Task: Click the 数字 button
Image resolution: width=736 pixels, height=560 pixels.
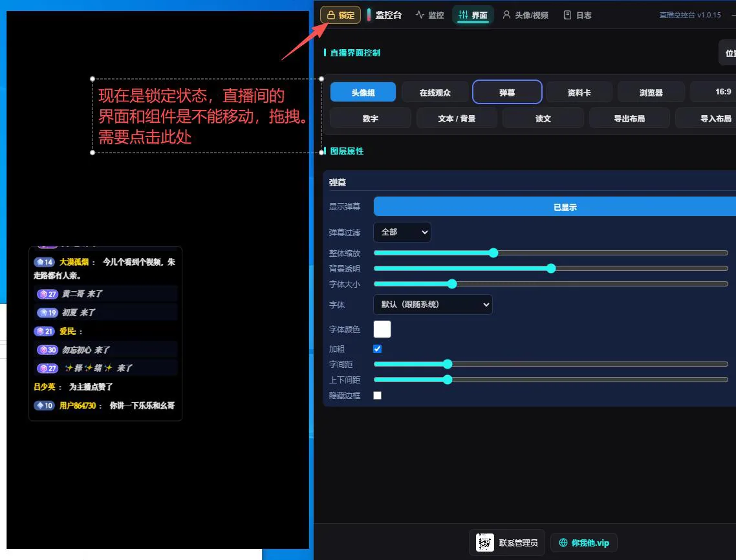Action: 371,118
